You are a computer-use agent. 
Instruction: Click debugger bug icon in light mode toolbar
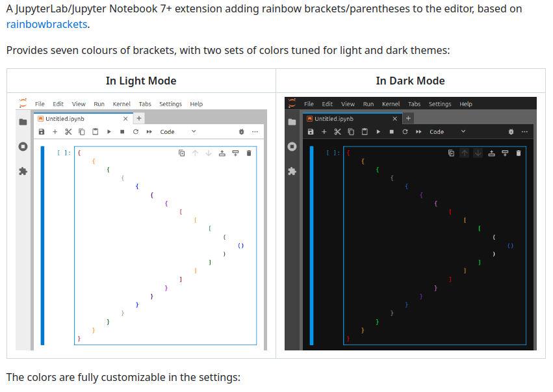[x=242, y=131]
